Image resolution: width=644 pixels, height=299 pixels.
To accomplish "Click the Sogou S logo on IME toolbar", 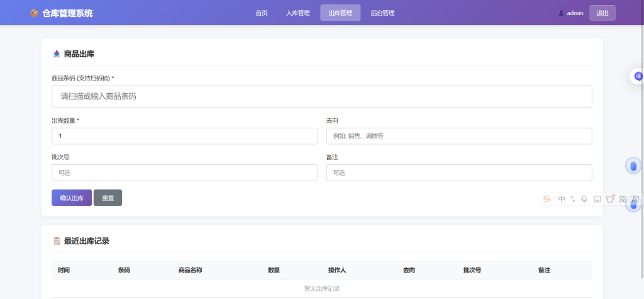I will click(547, 199).
